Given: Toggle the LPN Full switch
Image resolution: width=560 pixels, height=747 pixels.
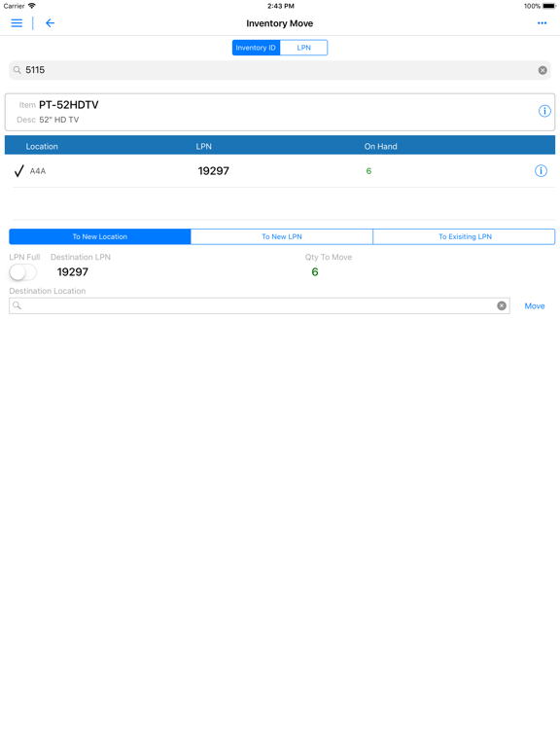Looking at the screenshot, I should click(23, 272).
